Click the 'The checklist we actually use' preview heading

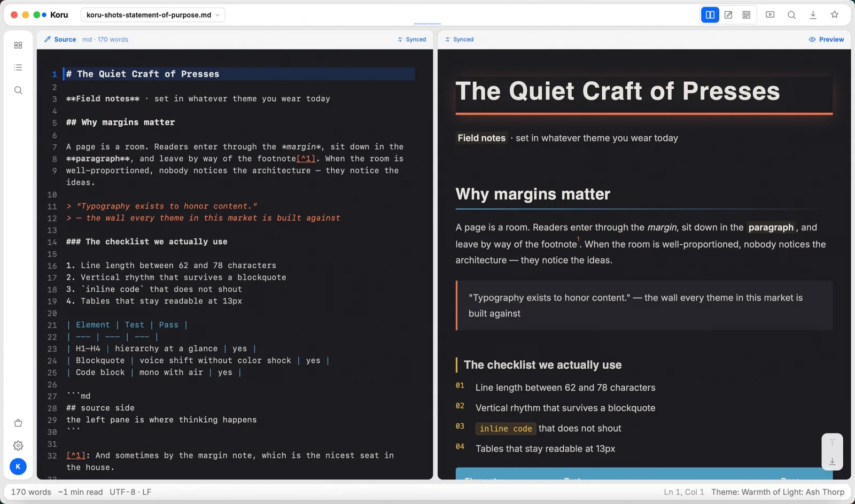[542, 365]
